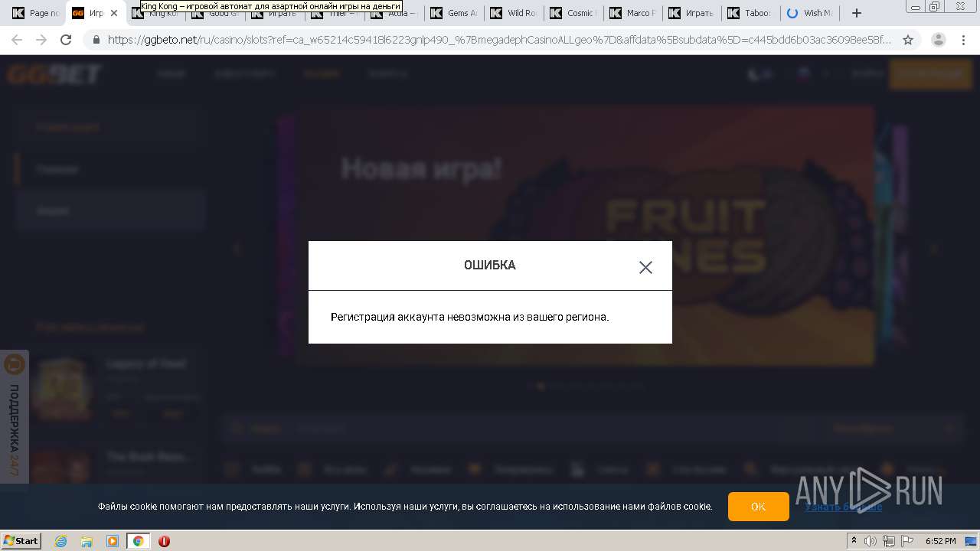Open the volume speaker tray icon
The image size is (980, 551).
point(871,541)
